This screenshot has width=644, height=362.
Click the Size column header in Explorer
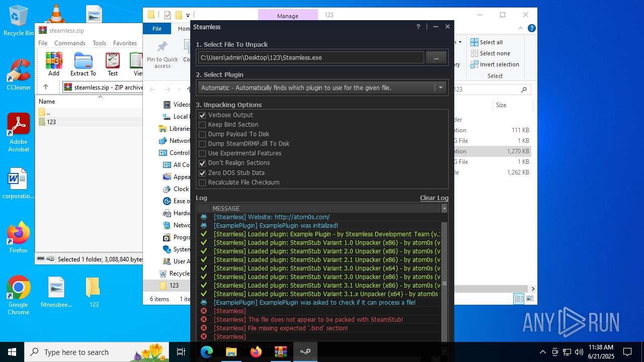(x=501, y=105)
